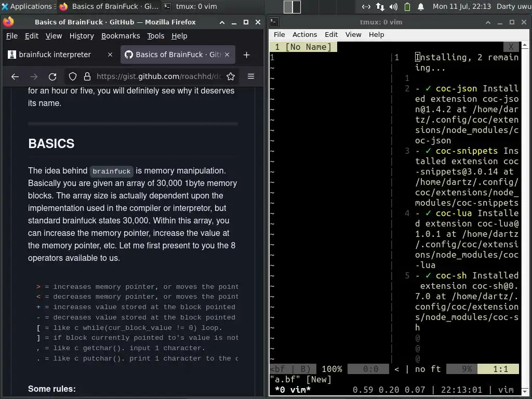Image resolution: width=532 pixels, height=399 pixels.
Task: Open the terminal Actions menu
Action: [304, 35]
